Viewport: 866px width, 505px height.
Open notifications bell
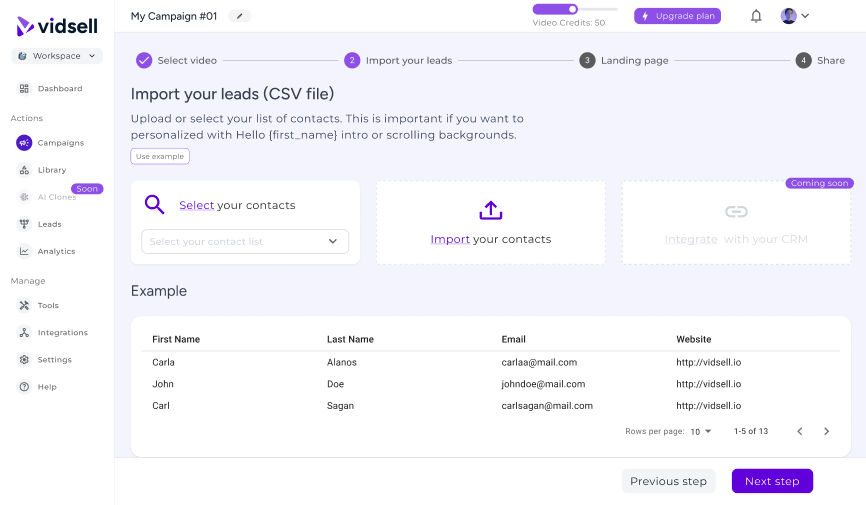tap(756, 16)
